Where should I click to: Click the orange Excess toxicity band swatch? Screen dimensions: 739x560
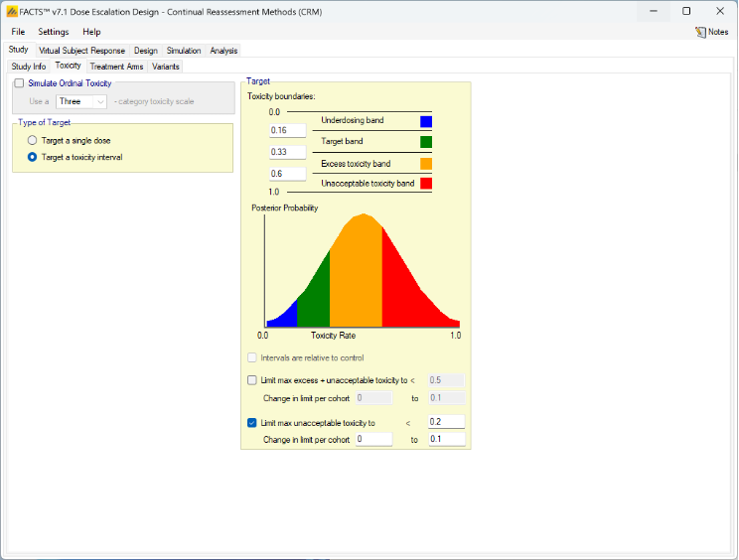[x=426, y=163]
